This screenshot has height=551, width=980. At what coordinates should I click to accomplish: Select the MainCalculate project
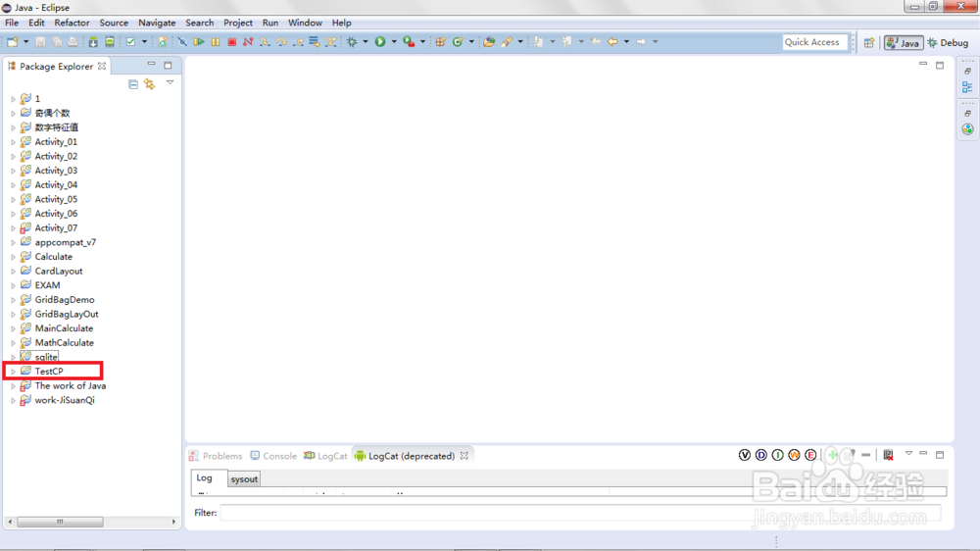point(64,328)
